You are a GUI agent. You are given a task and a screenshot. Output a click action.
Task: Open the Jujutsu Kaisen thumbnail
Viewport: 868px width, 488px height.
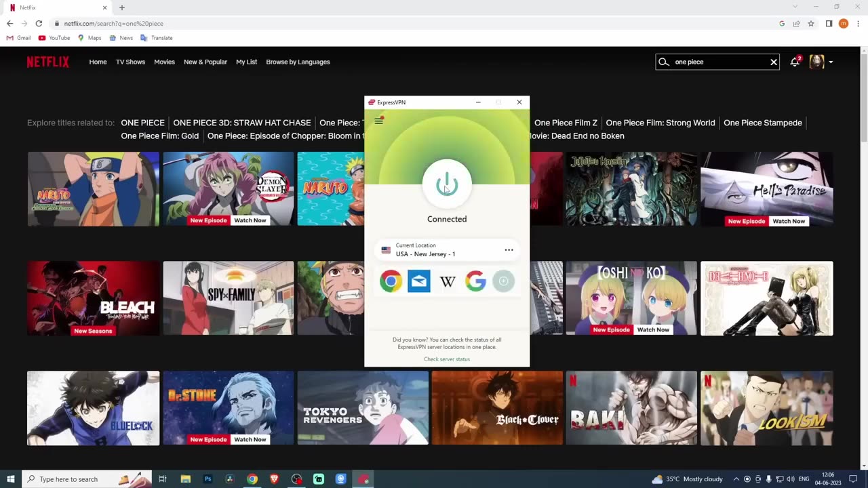click(631, 188)
